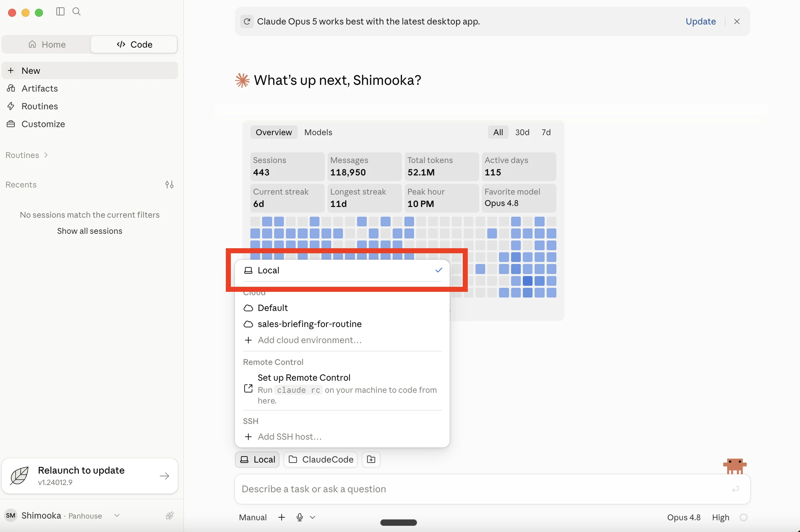Click the Claude starburst logo

(x=242, y=81)
